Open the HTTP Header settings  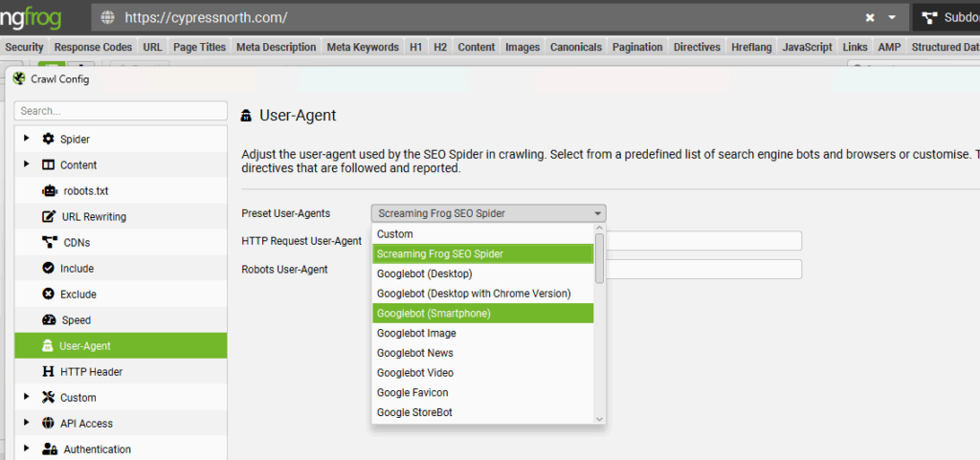point(121,372)
